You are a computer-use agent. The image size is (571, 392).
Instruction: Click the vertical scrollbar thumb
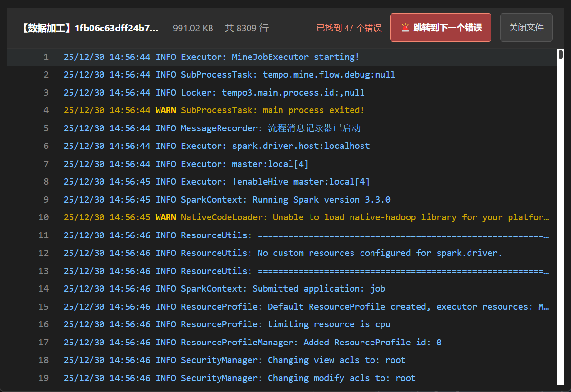click(x=561, y=54)
